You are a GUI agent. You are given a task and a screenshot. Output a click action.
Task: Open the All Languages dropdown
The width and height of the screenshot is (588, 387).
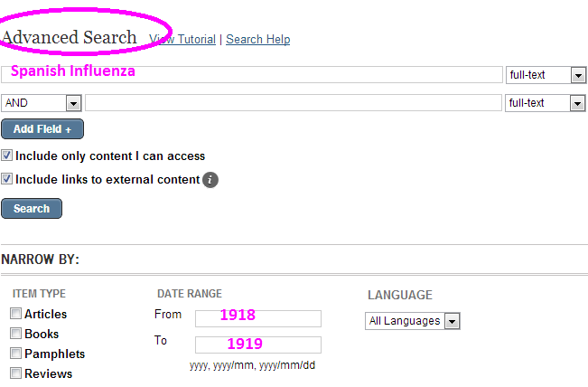453,321
